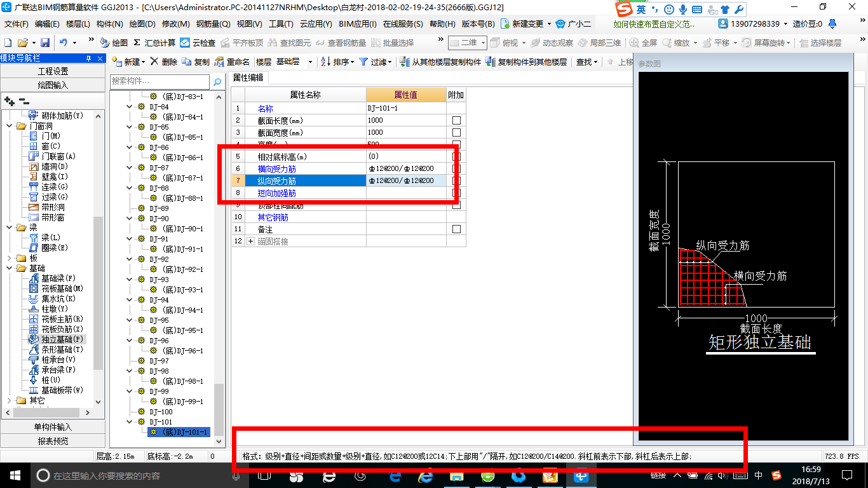Click 从其他楼层复制构件
868x488 pixels.
(x=440, y=62)
